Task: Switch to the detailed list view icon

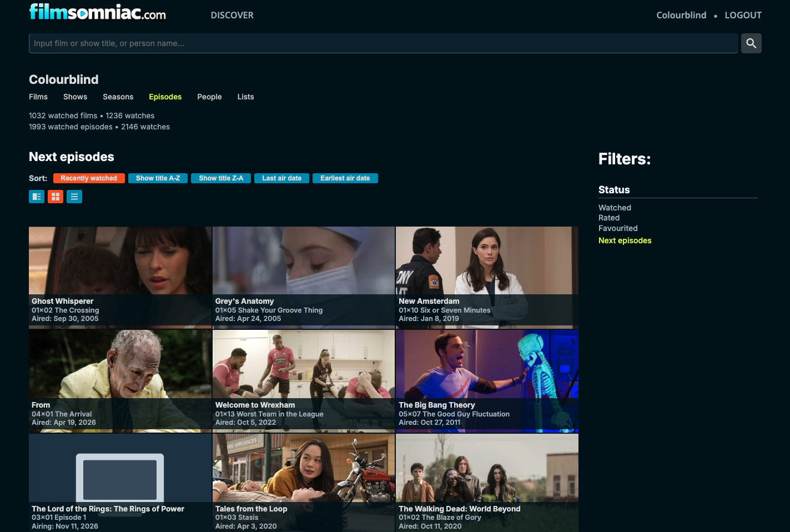Action: tap(37, 197)
